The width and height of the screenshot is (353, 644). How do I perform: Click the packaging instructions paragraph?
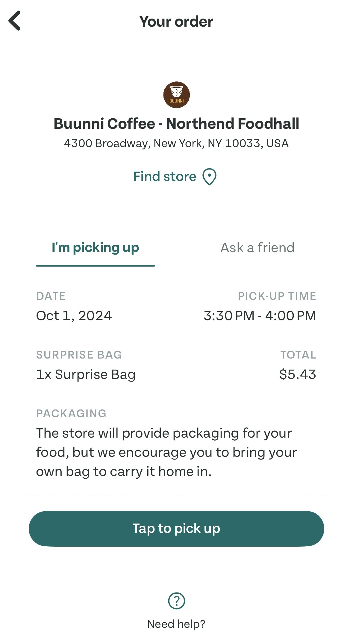pos(166,452)
